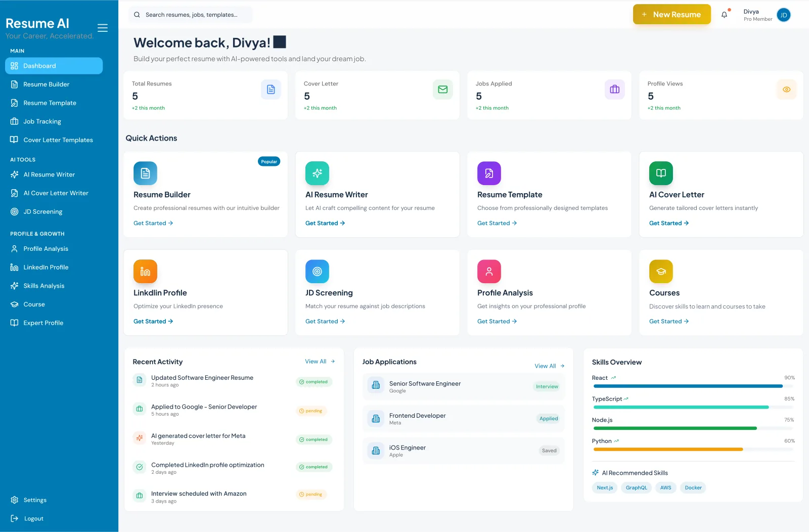The image size is (809, 532).
Task: Click the LinkedIn Profile orange icon
Action: pyautogui.click(x=145, y=272)
